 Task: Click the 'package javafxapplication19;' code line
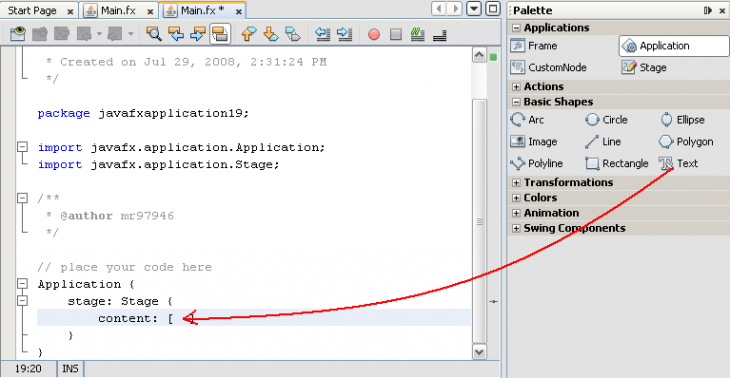click(x=143, y=113)
